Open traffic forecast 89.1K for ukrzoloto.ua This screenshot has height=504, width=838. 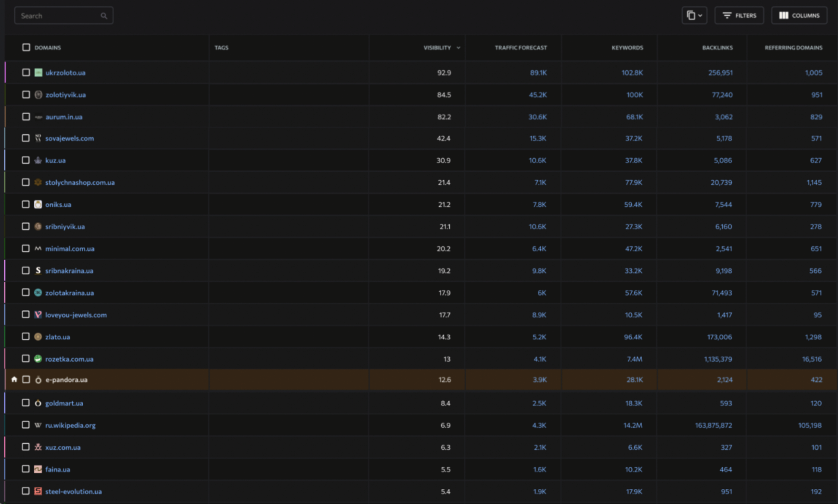(539, 73)
